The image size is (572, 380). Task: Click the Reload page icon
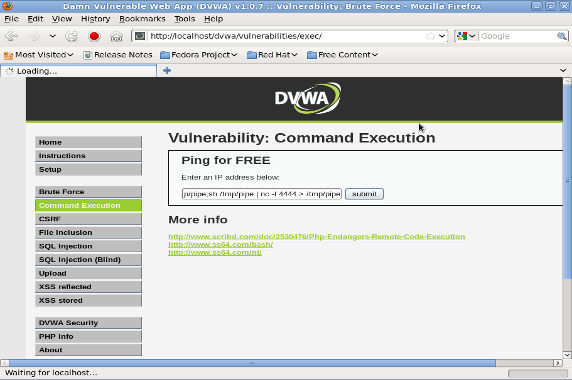click(x=71, y=36)
